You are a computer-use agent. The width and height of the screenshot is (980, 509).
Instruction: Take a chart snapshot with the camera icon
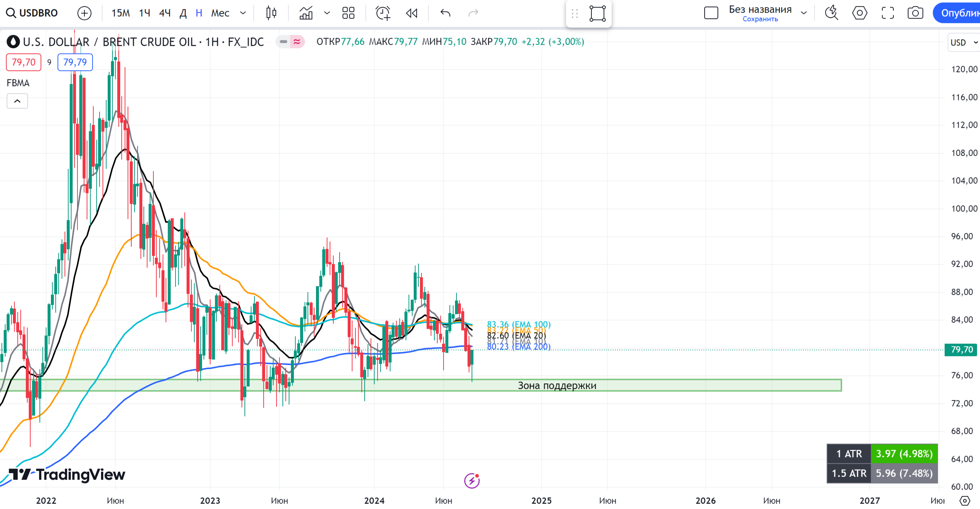coord(915,13)
